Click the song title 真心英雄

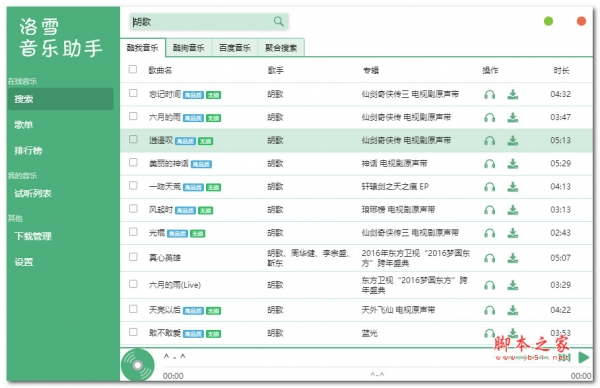click(x=165, y=258)
